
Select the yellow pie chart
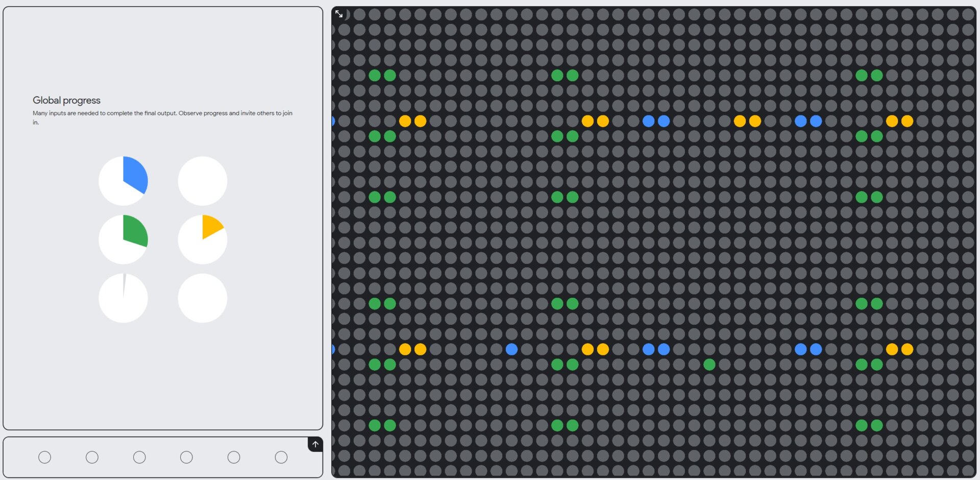203,239
